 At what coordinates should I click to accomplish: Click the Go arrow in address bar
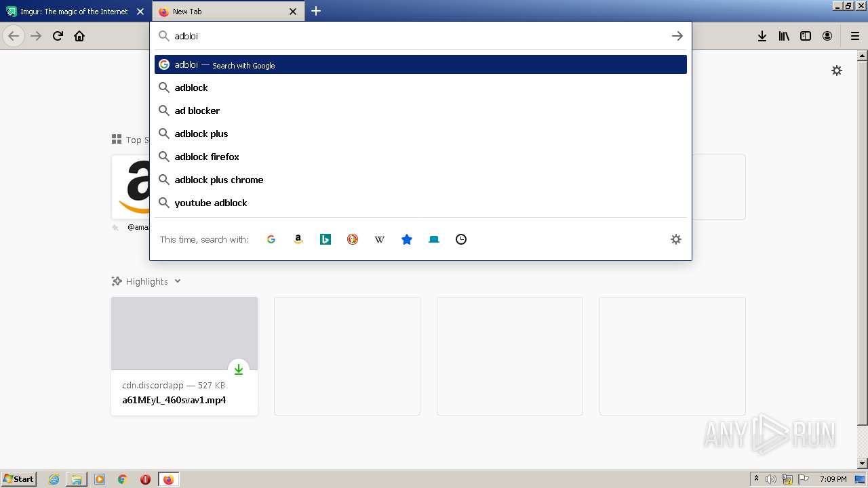(677, 36)
